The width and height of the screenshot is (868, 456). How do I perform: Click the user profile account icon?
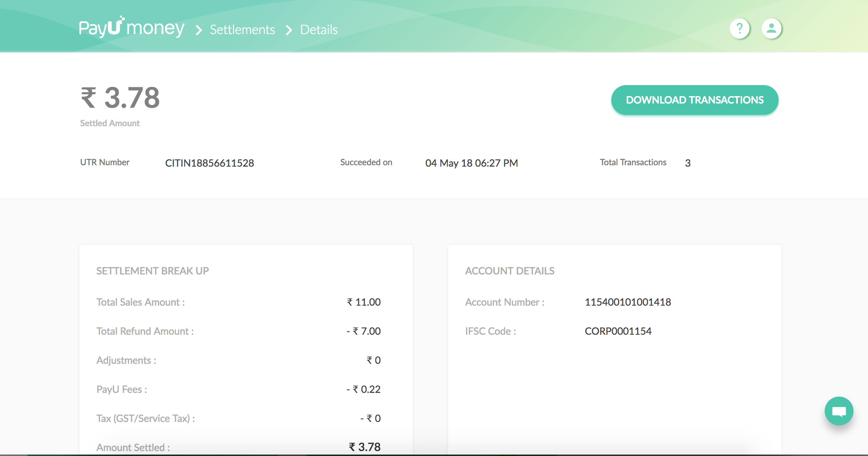tap(771, 28)
